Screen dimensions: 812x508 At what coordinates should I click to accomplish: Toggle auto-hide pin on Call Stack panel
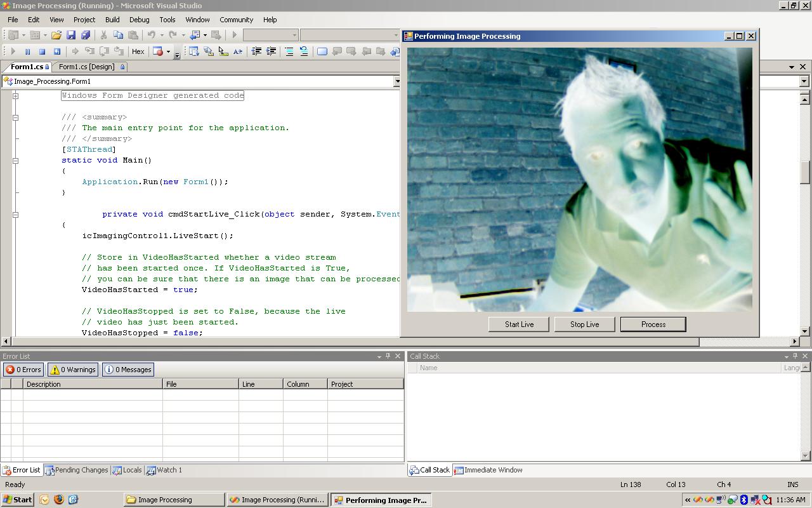[796, 356]
